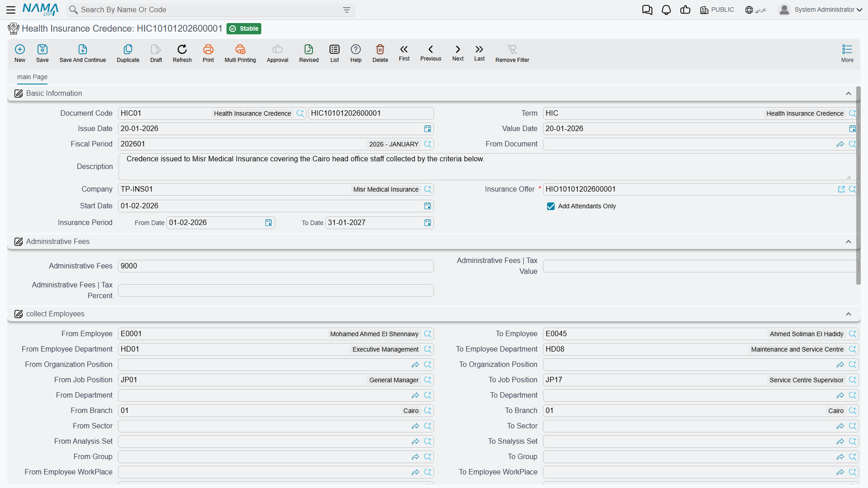Open search filter options dropdown
This screenshot has height=488, width=868.
pyautogui.click(x=347, y=10)
